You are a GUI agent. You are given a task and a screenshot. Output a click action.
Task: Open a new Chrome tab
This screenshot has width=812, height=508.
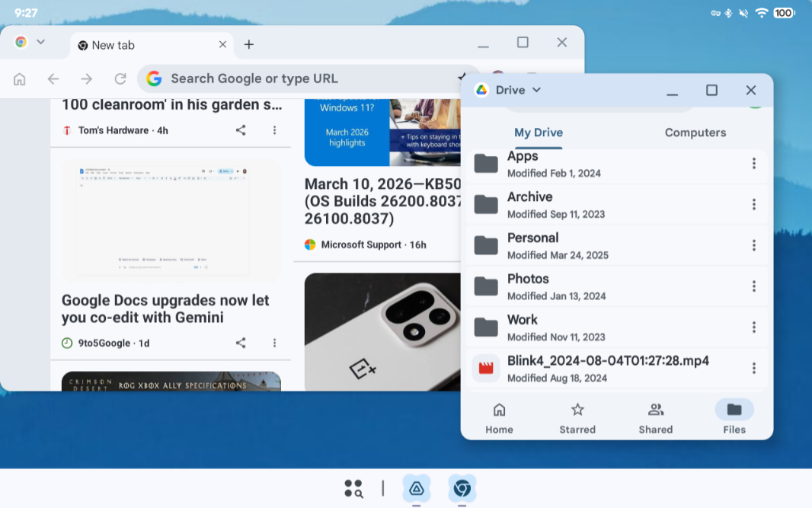pos(248,44)
